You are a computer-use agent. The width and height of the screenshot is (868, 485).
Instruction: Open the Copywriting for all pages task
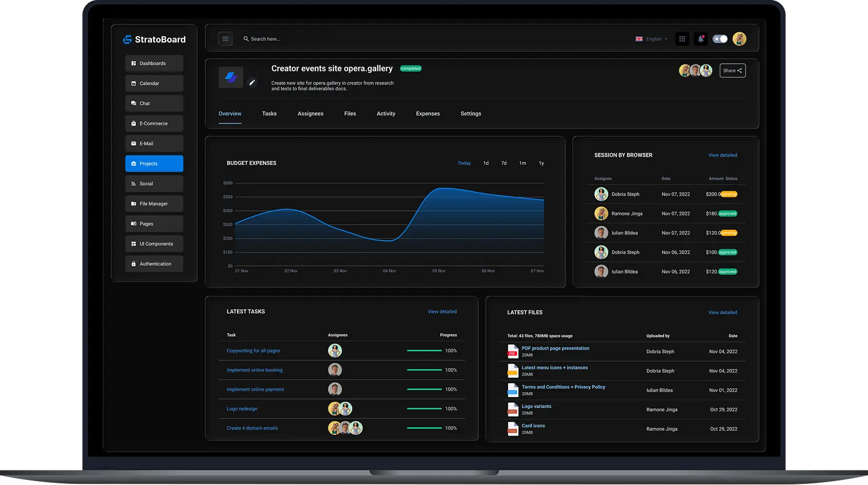point(253,351)
